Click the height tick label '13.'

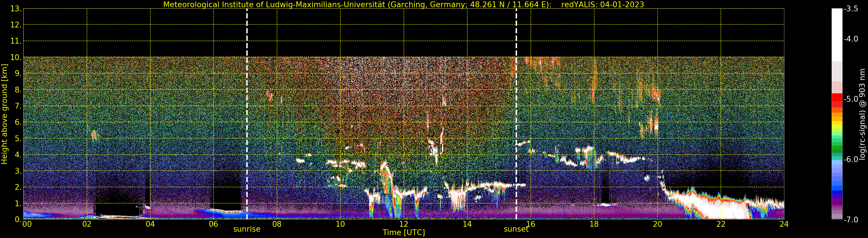[16, 9]
